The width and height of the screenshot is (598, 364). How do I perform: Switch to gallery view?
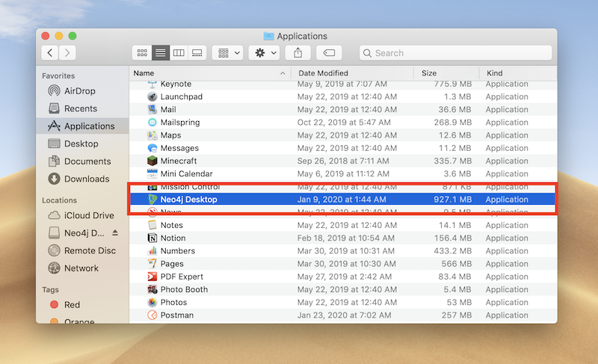197,53
